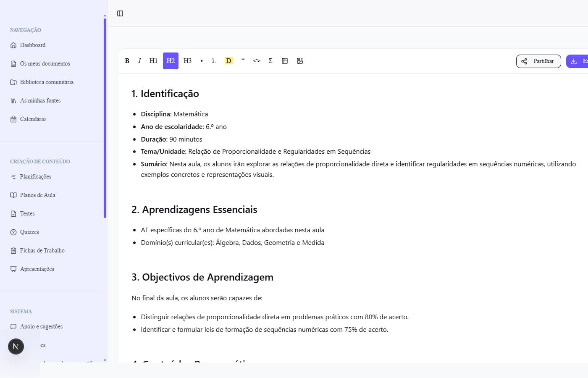Insert a code block
Image resolution: width=588 pixels, height=378 pixels.
tap(257, 61)
